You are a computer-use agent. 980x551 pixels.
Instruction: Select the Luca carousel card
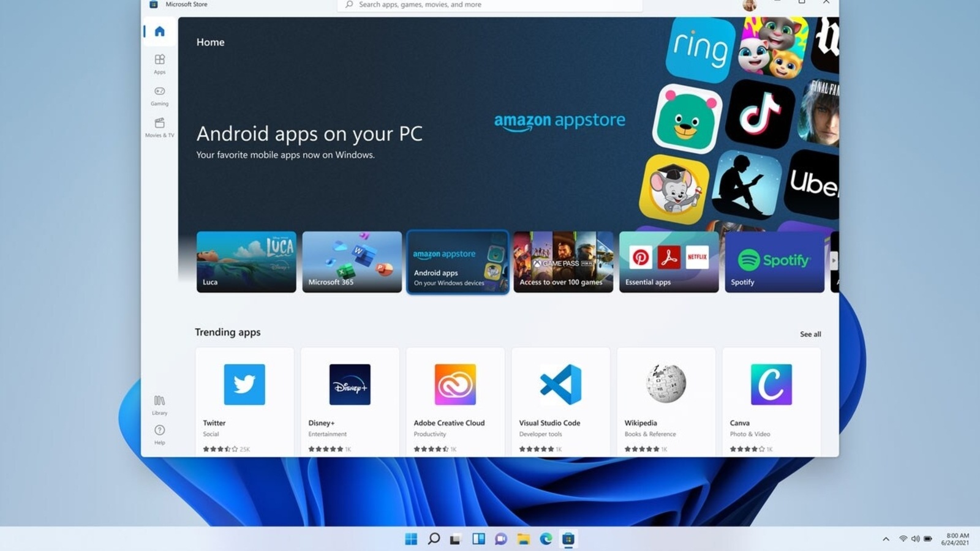pos(246,262)
